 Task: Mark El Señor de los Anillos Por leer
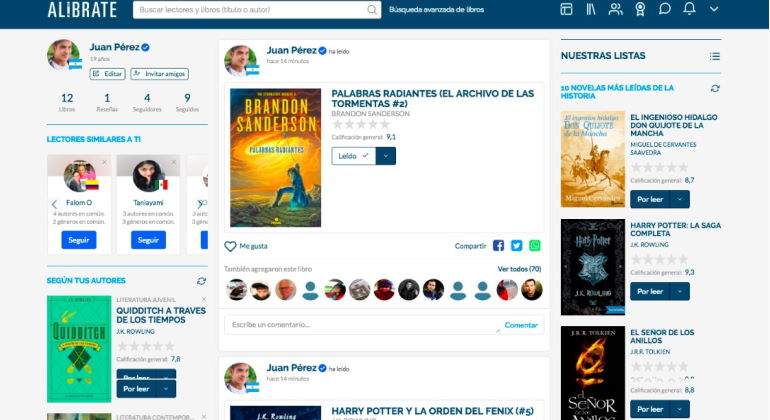click(x=650, y=409)
